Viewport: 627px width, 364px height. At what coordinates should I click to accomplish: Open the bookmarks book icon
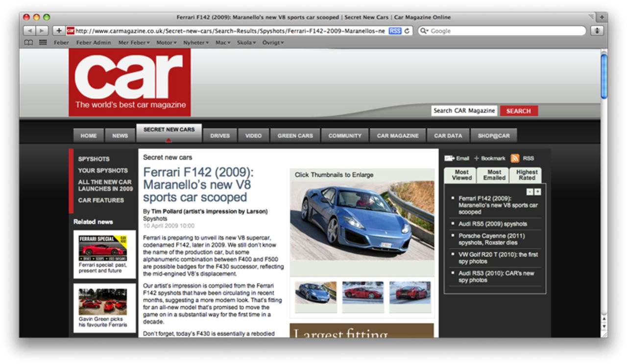point(28,42)
